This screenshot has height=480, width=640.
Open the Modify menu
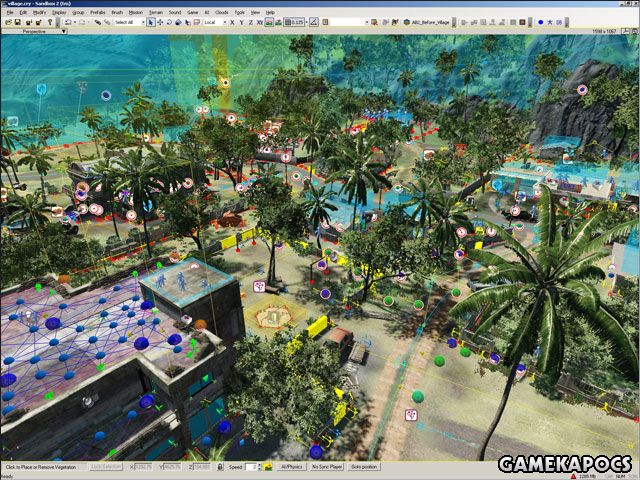(x=40, y=12)
